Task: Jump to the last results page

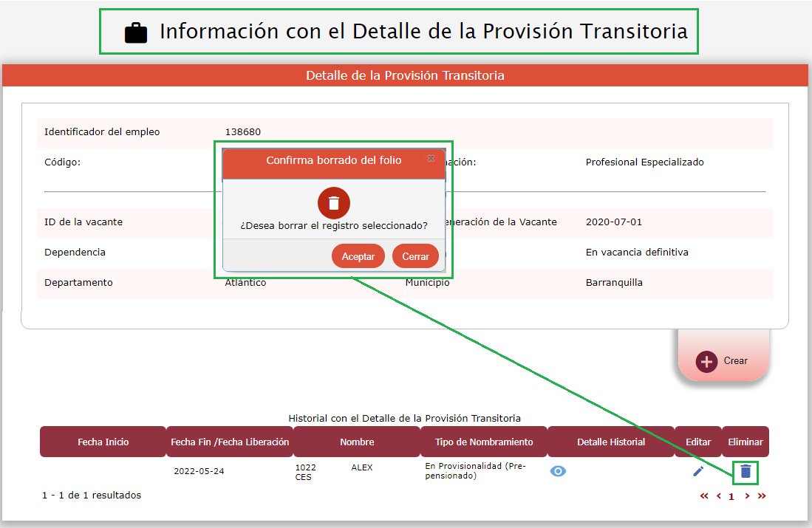Action: [x=762, y=496]
